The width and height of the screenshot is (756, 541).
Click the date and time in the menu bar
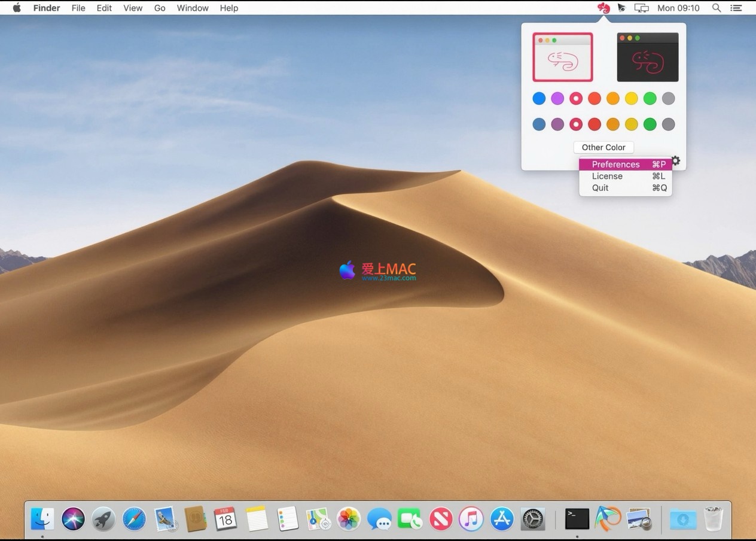click(x=678, y=8)
